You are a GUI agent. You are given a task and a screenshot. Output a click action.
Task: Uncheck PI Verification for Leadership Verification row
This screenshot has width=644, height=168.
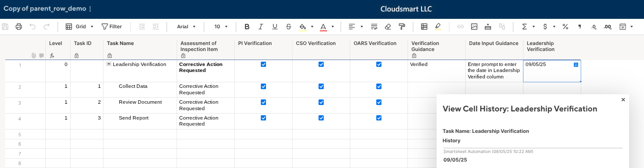pos(263,64)
